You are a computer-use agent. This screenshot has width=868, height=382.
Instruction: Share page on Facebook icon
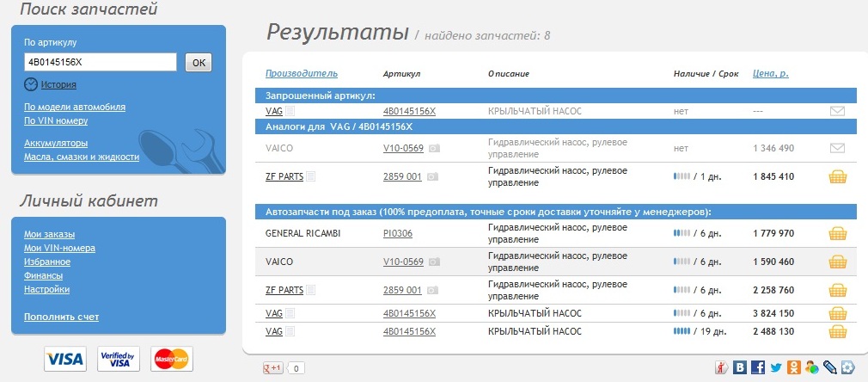click(x=758, y=367)
